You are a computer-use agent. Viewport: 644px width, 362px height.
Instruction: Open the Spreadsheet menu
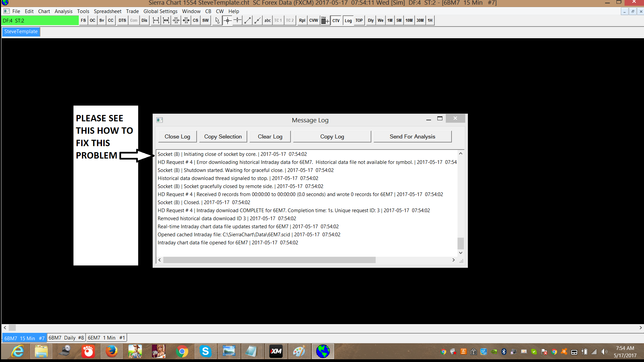click(x=107, y=11)
